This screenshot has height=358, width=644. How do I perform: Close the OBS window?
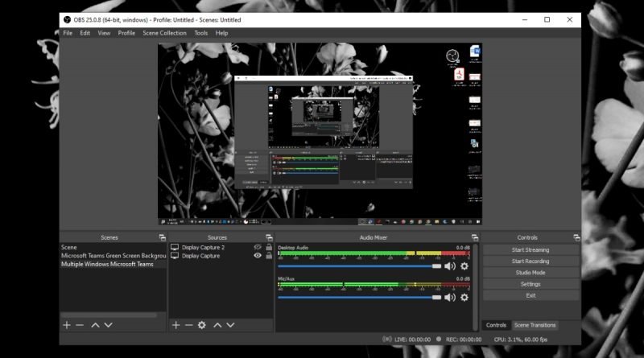pyautogui.click(x=570, y=19)
